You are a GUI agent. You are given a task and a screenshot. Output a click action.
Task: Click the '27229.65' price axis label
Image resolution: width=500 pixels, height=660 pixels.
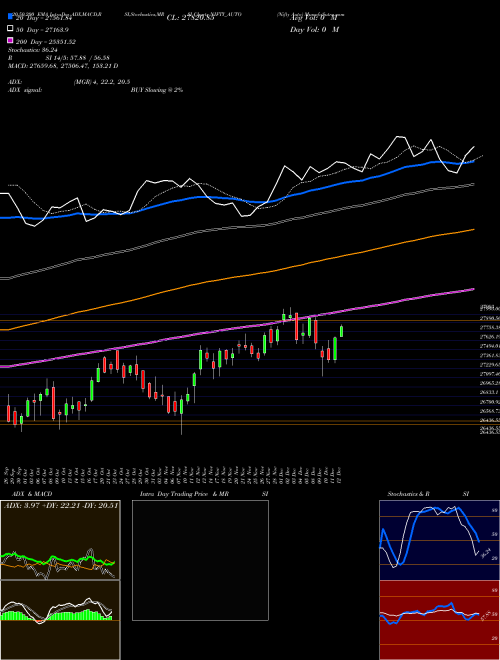pos(489,365)
